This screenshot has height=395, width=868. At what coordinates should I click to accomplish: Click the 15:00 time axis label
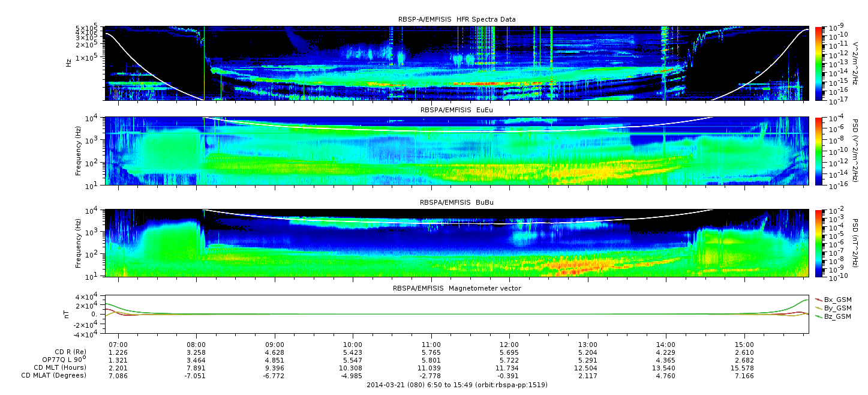[x=744, y=345]
